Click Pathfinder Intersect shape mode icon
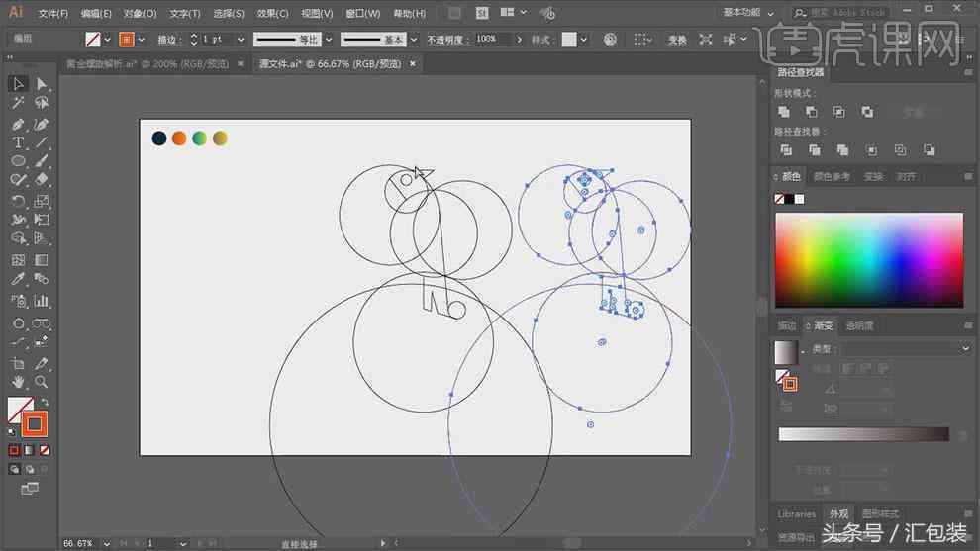The image size is (980, 551). [x=838, y=112]
